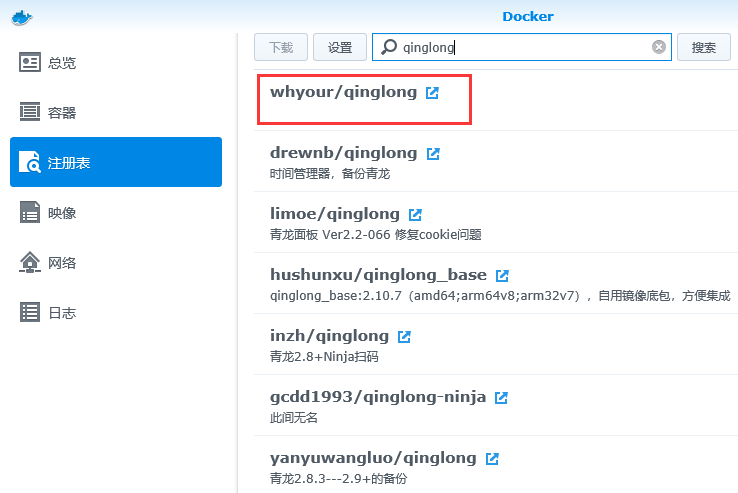Open the 总览 overview icon in sidebar
Image resolution: width=738 pixels, height=493 pixels.
tap(30, 62)
